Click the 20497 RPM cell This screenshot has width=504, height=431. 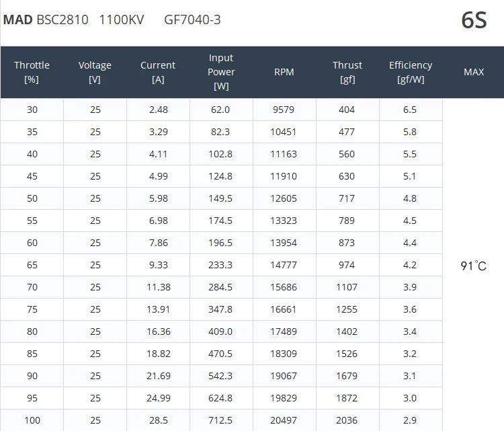point(284,420)
